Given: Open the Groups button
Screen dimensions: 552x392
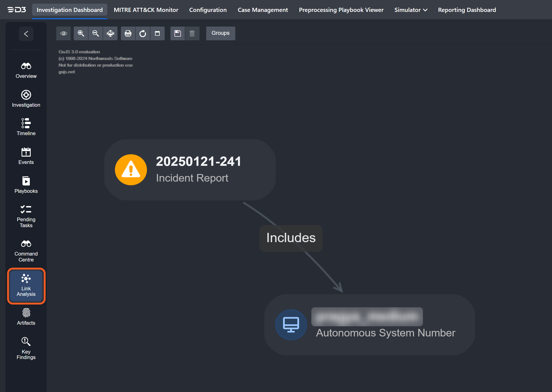Looking at the screenshot, I should 221,33.
